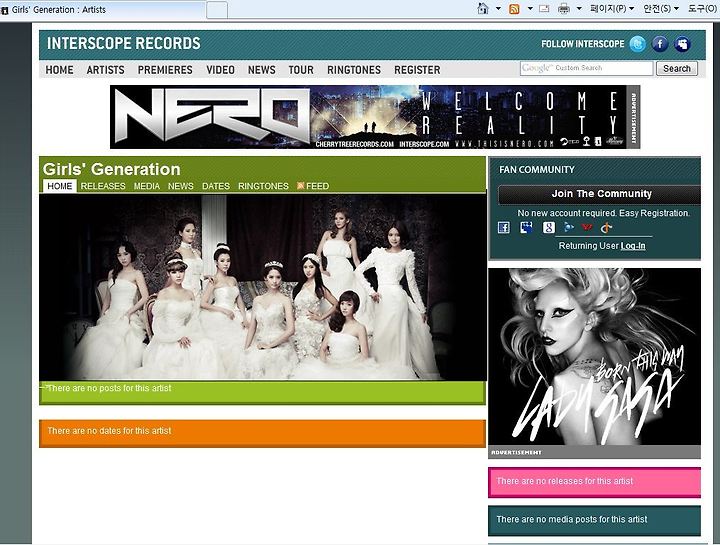Switch to the artist MEDIA tab

[x=147, y=186]
